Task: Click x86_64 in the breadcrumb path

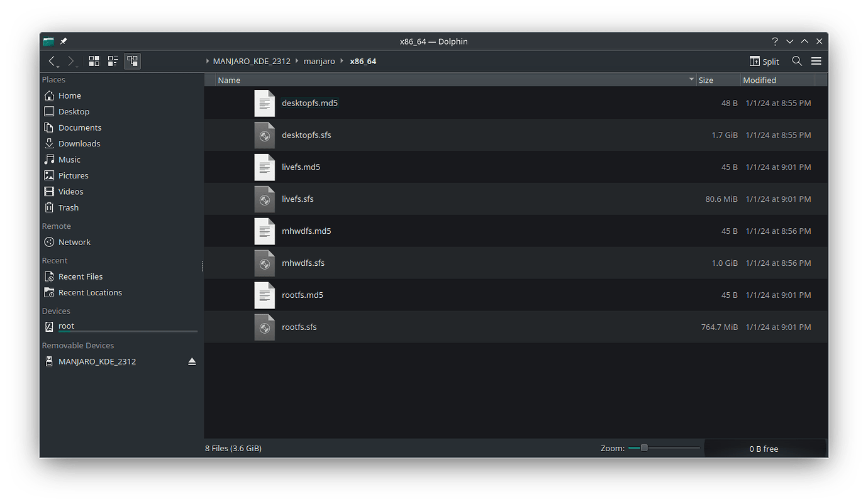Action: (363, 61)
